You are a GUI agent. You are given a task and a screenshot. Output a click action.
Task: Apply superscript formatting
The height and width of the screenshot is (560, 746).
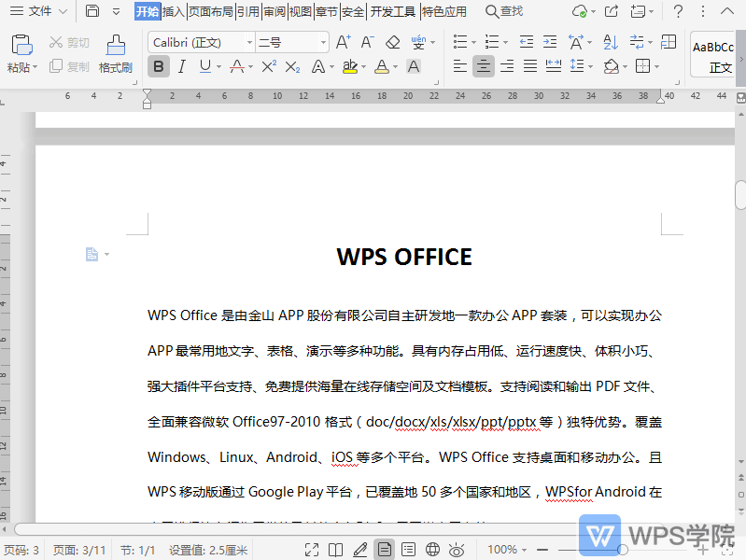(269, 66)
